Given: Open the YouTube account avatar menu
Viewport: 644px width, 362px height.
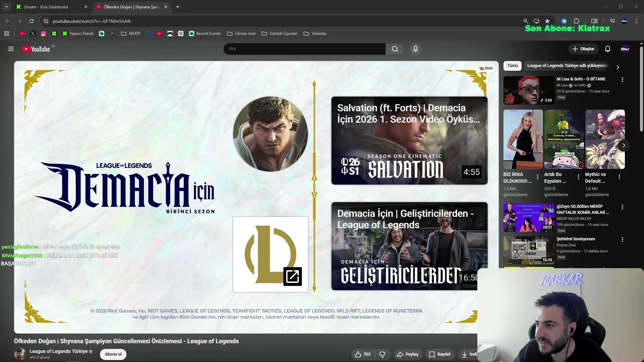Looking at the screenshot, I should [625, 49].
